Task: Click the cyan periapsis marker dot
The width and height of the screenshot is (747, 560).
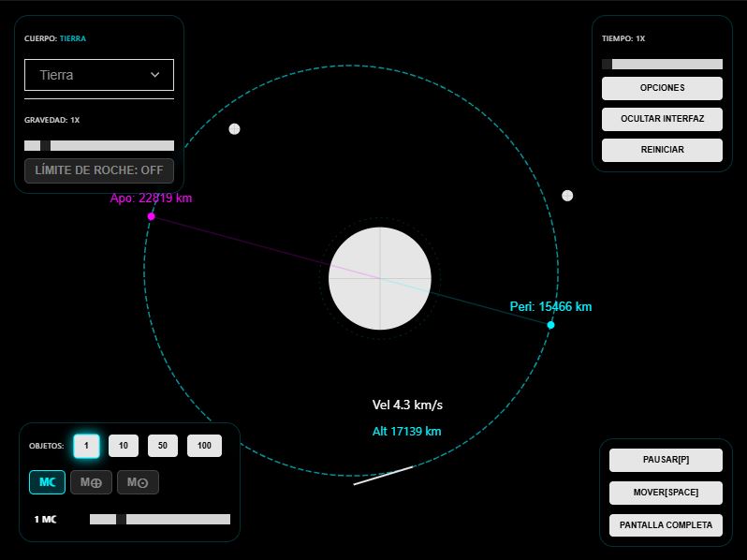Action: click(550, 325)
